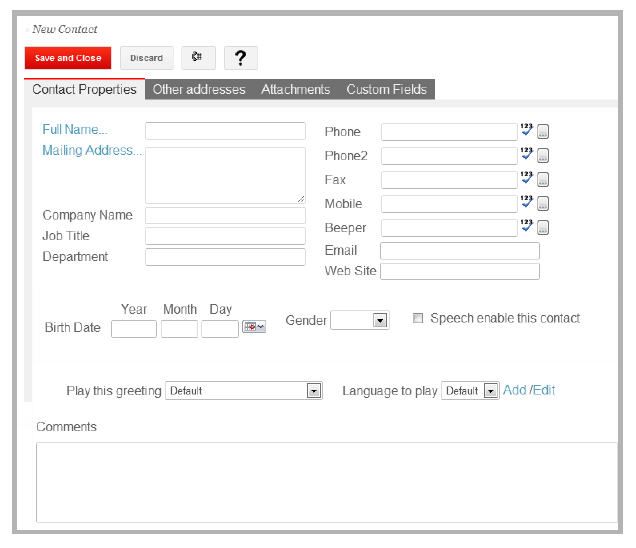The height and width of the screenshot is (548, 636).
Task: Click the ellipsis button beside Beeper
Action: point(543,228)
